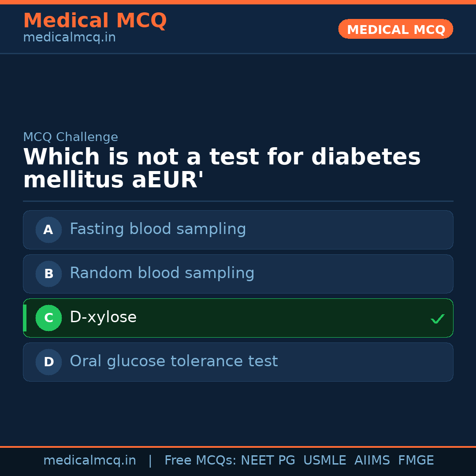
Task: Click the MCQ Challenge label
Action: coord(71,137)
